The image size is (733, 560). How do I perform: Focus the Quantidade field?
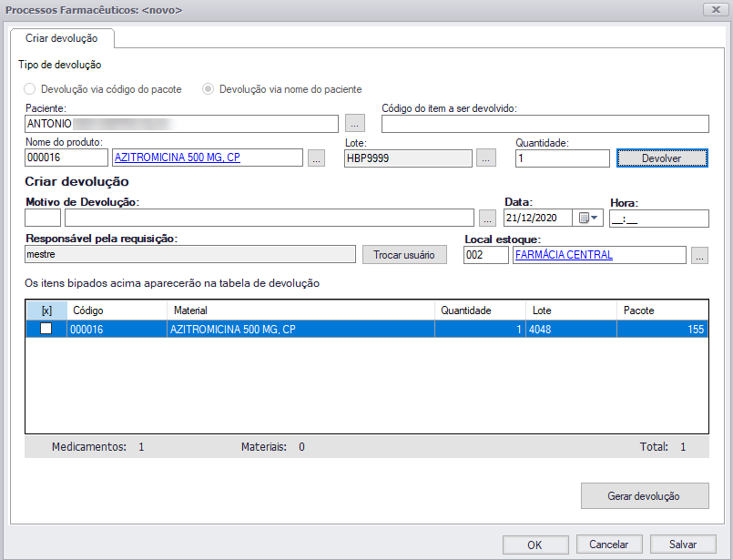tap(563, 158)
